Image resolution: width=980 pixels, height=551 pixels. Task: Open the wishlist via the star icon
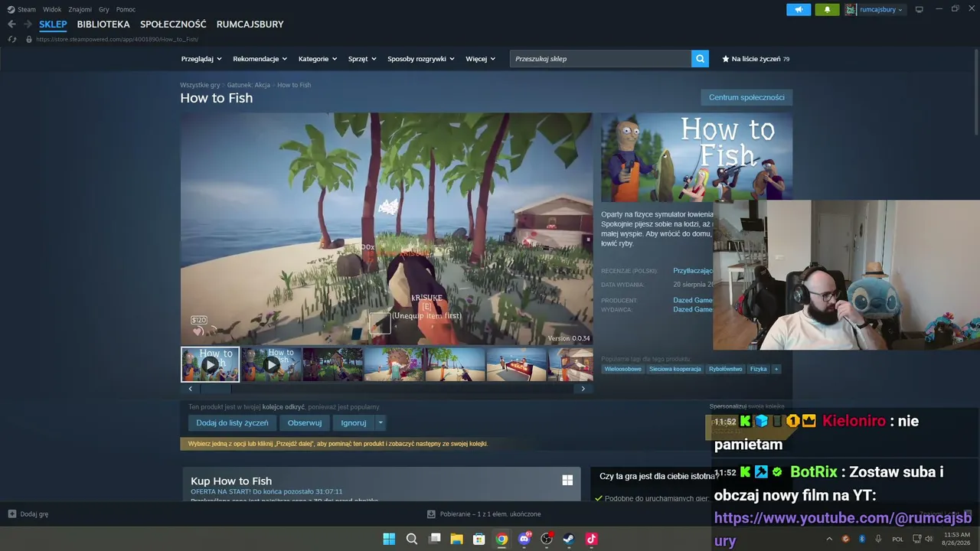tap(726, 59)
